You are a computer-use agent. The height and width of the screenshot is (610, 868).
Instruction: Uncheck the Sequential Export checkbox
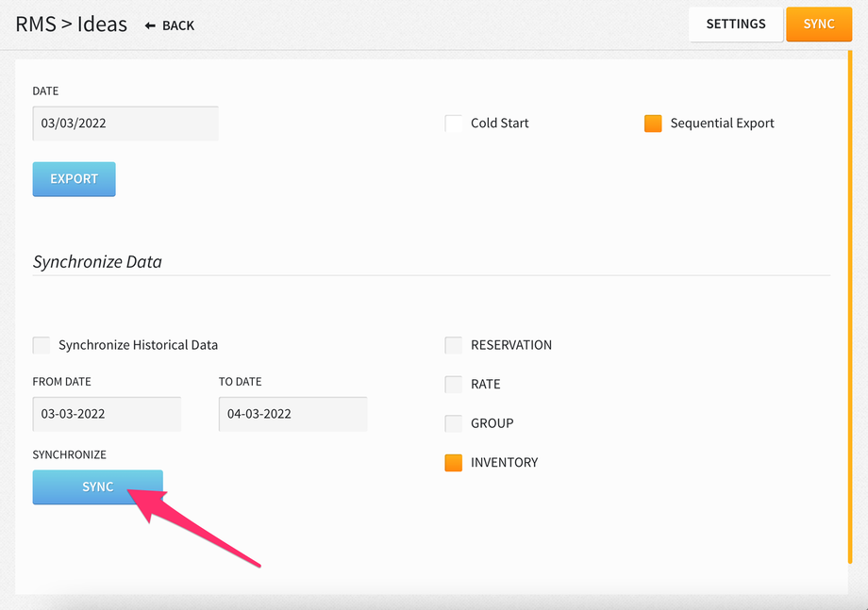click(x=653, y=124)
